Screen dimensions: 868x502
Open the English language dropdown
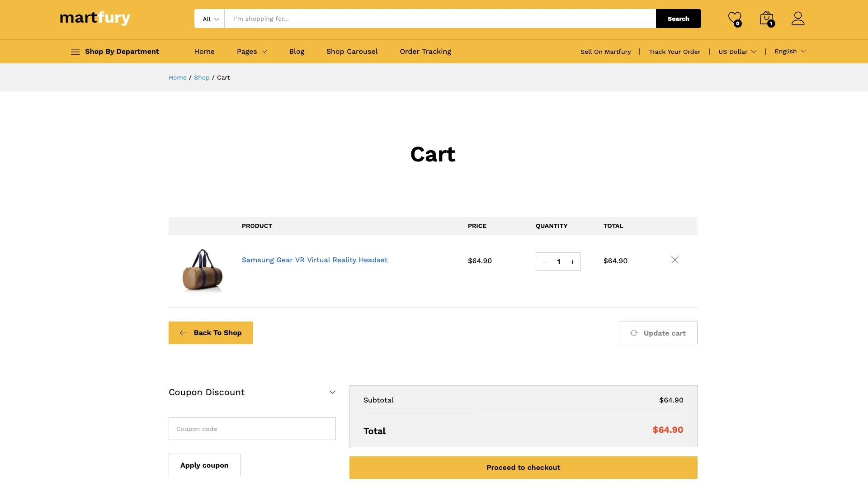coord(790,52)
